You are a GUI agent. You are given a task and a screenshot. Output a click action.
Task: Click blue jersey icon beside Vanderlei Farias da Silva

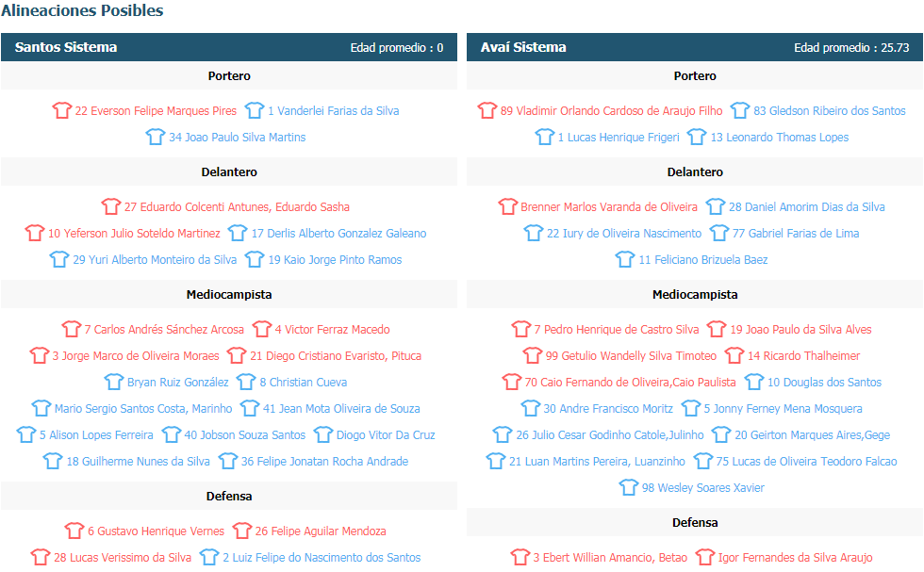point(255,110)
